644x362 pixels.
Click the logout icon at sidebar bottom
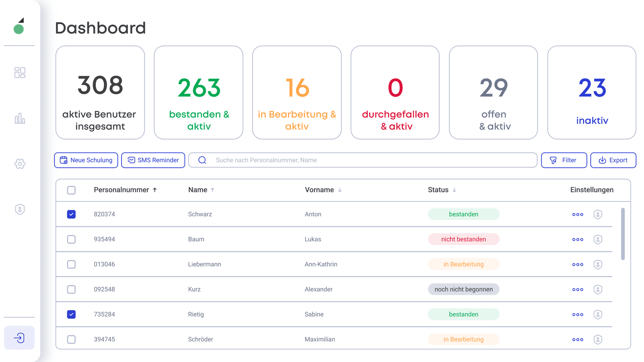(19, 337)
